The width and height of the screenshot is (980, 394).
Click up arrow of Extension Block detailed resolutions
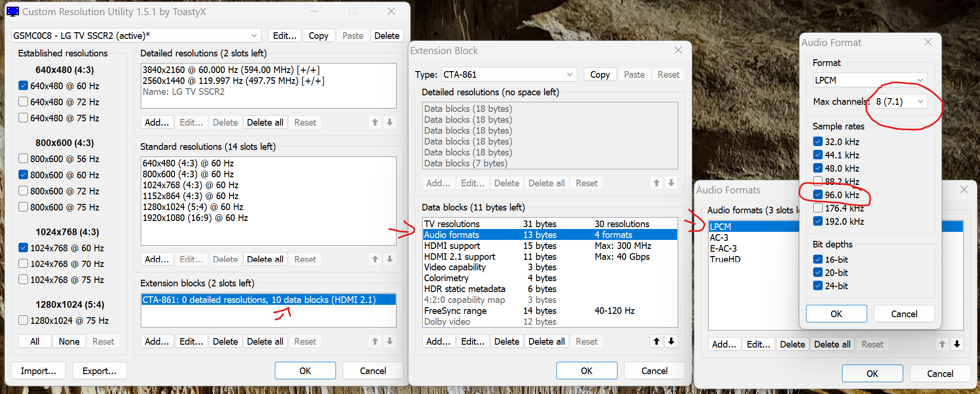click(656, 183)
